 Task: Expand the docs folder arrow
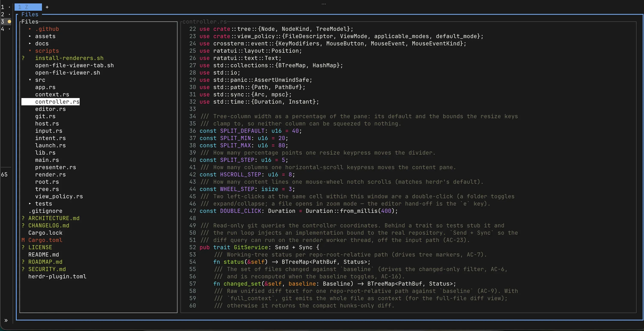tap(30, 43)
